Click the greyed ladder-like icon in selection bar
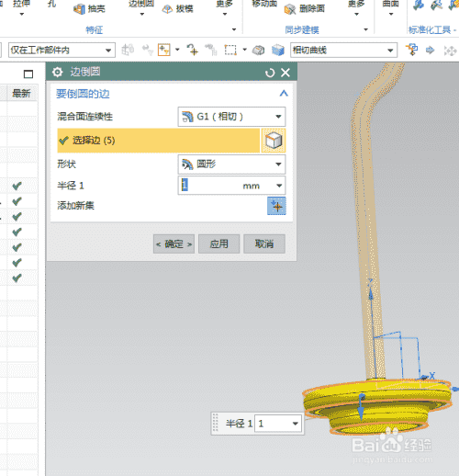Screen dimensions: 459x476 click(x=211, y=50)
